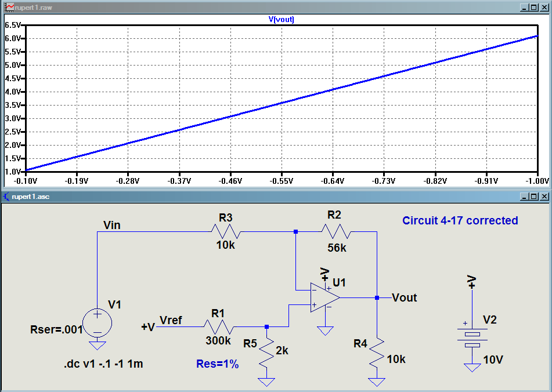Screen dimensions: 552x392
Task: Select the V2 battery symbol
Action: pos(472,337)
